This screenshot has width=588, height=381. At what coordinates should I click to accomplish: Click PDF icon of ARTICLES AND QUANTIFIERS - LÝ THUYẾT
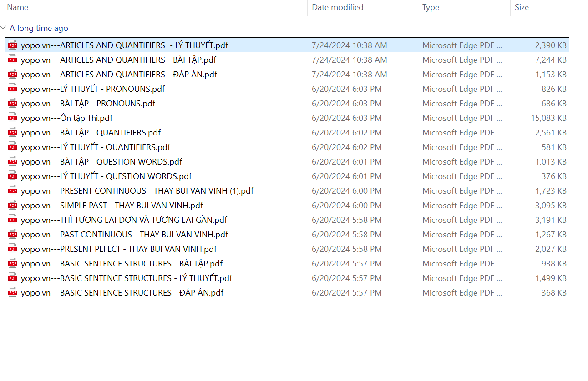[x=13, y=45]
